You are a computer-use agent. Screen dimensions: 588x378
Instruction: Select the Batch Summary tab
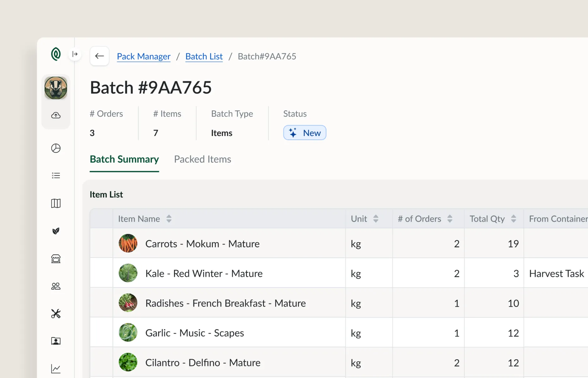(x=124, y=159)
